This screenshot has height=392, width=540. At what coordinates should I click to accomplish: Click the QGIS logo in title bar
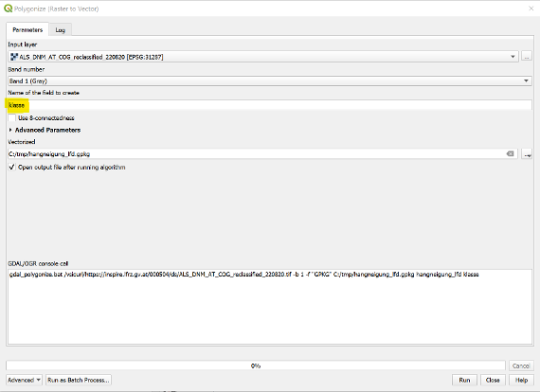tap(8, 9)
